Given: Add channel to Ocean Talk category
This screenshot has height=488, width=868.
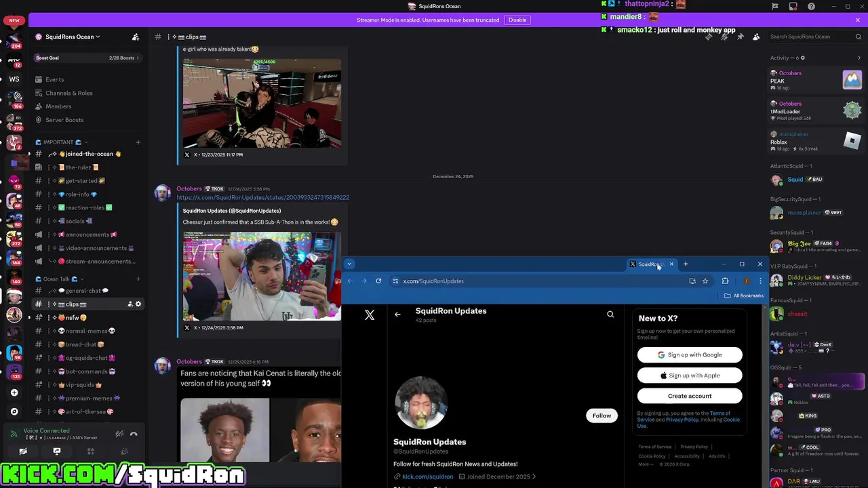Looking at the screenshot, I should tap(138, 279).
